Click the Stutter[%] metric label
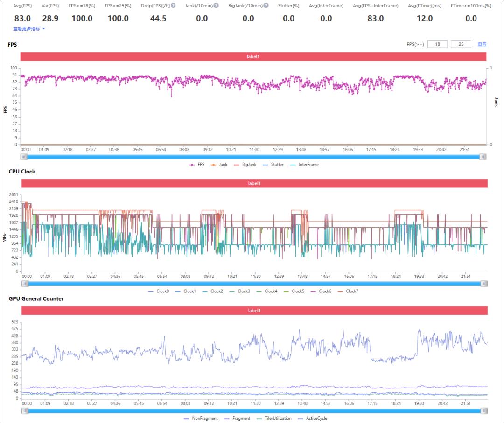Screen dimensions: 504x423 pyautogui.click(x=289, y=6)
